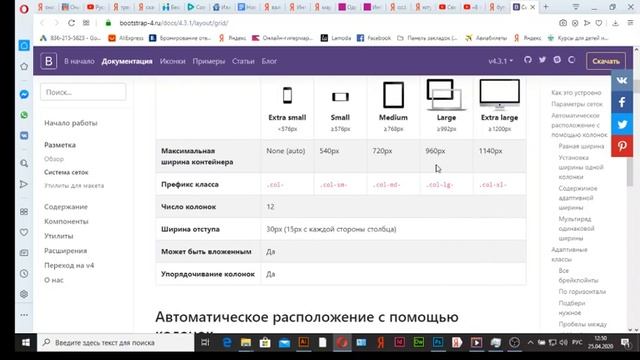Open Photoshop from the taskbar
This screenshot has width=640, height=360.
click(438, 342)
